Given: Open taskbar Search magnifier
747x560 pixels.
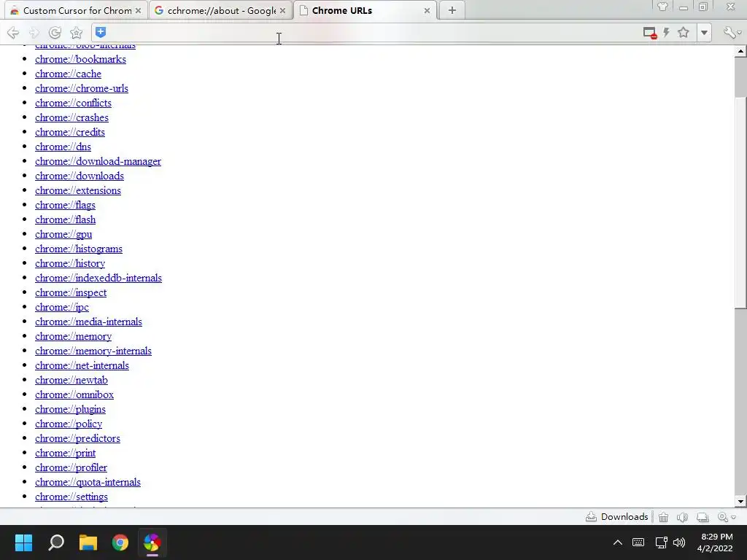Looking at the screenshot, I should (x=55, y=542).
